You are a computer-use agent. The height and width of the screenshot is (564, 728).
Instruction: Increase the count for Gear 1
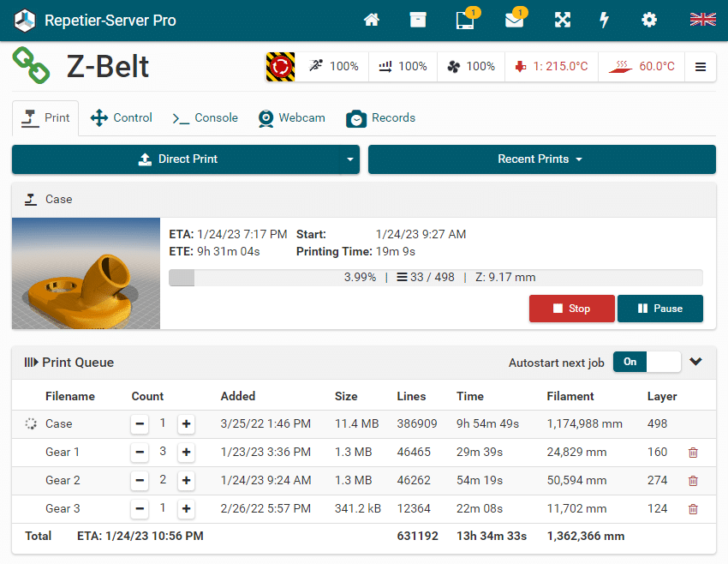[186, 452]
